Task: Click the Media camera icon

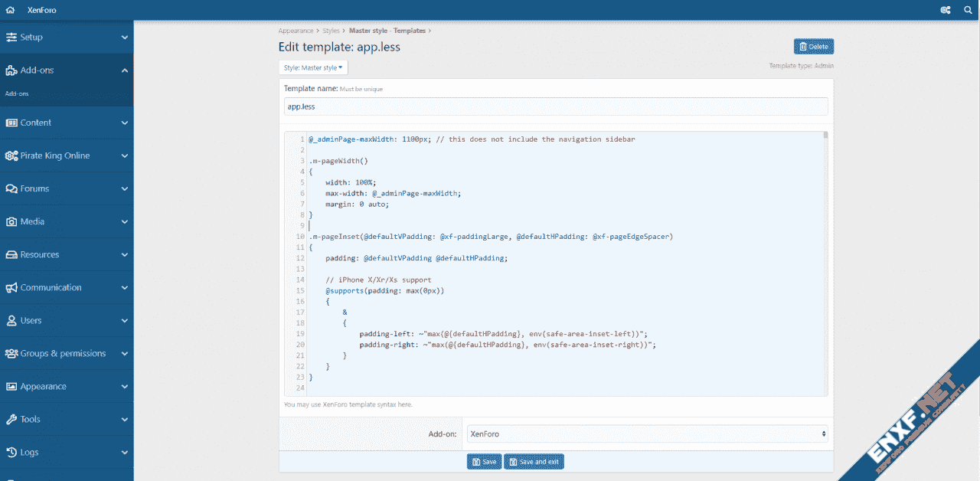Action: click(11, 221)
